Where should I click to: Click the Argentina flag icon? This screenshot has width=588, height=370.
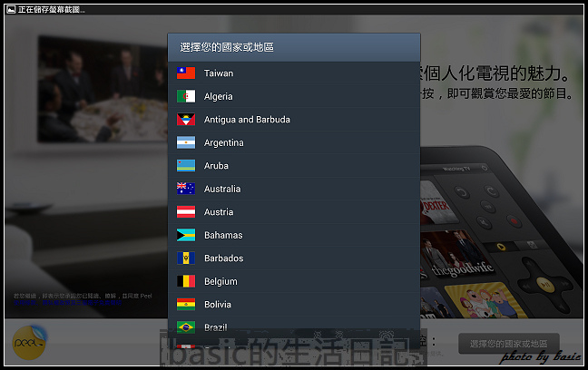click(x=186, y=142)
